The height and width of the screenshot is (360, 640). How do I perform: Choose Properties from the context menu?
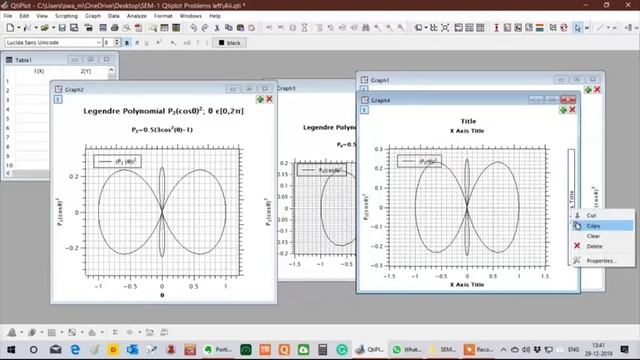pos(602,260)
